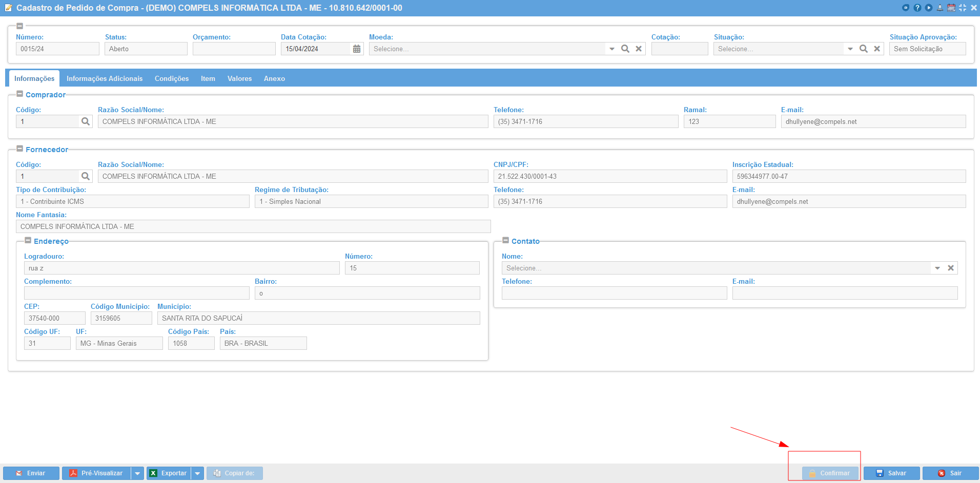Search Situação with the magnifier icon
Screen dimensions: 980x483
(x=864, y=49)
